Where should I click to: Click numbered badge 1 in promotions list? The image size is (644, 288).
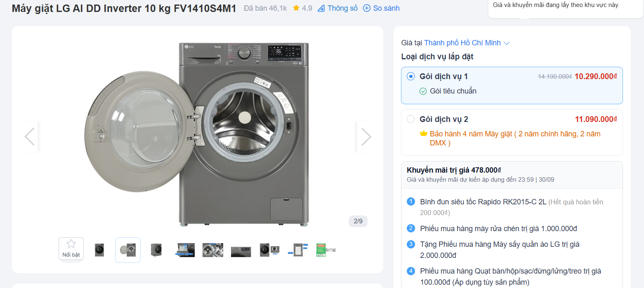point(410,201)
